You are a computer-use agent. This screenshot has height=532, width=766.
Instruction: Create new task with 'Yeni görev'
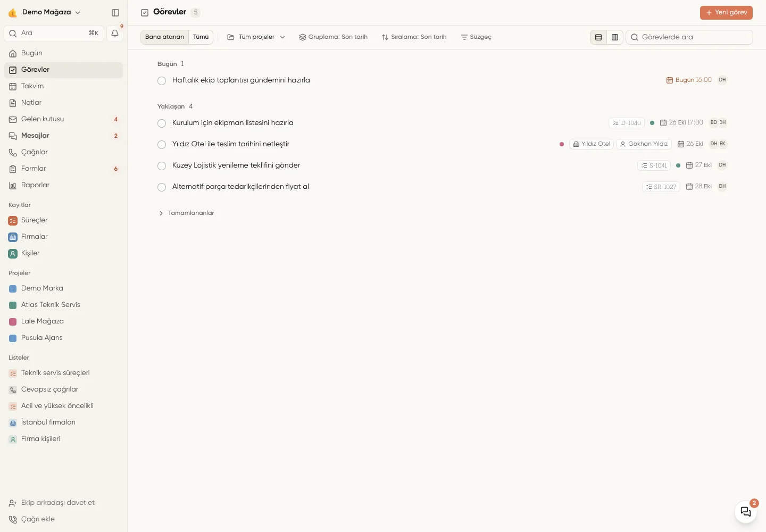726,12
